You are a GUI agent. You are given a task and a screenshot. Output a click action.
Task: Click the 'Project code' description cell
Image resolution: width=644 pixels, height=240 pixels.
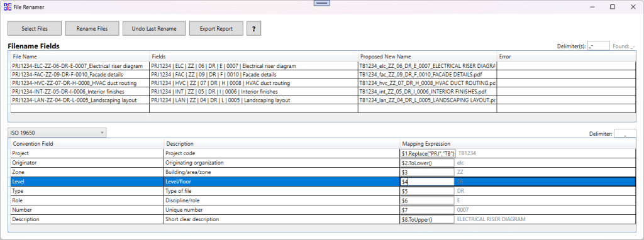point(282,153)
